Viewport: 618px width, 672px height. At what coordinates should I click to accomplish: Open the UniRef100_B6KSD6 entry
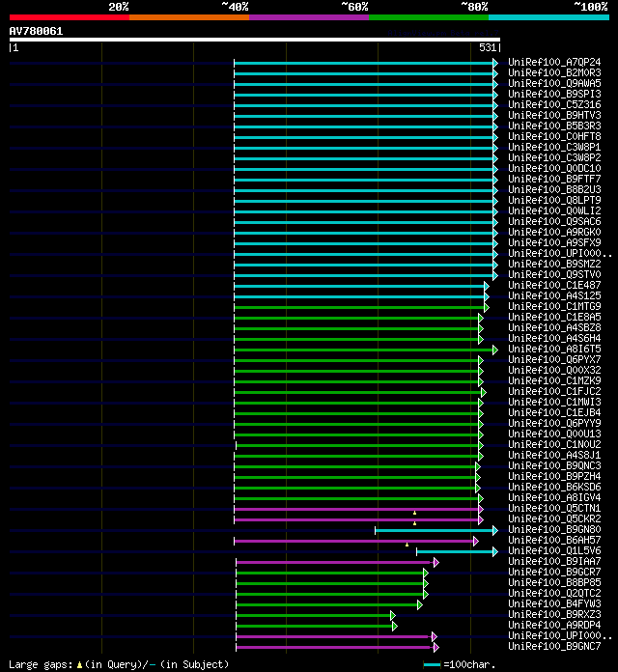tap(554, 487)
